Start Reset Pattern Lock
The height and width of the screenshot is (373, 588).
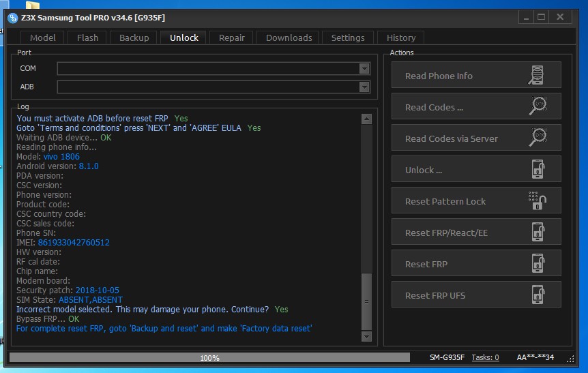tap(476, 200)
